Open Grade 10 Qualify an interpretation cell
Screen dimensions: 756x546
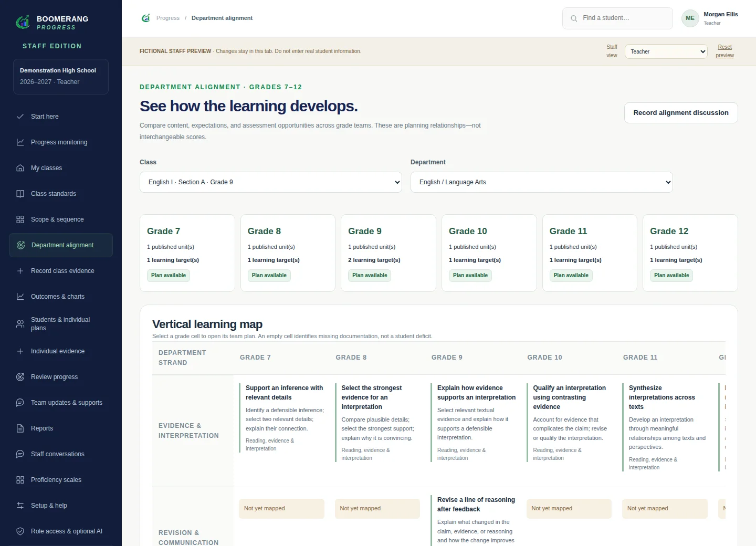(x=570, y=422)
